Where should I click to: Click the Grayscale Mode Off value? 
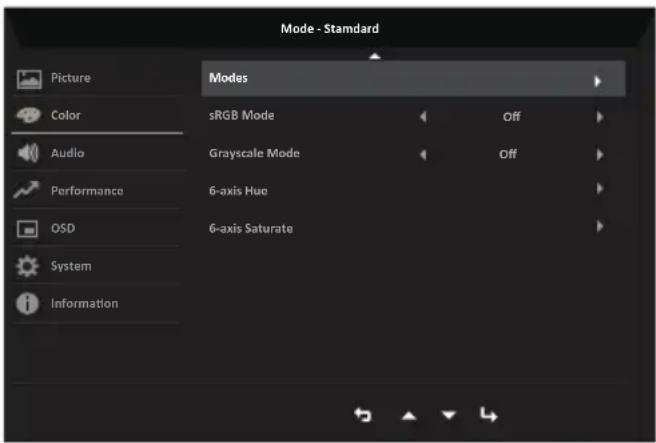tap(508, 154)
